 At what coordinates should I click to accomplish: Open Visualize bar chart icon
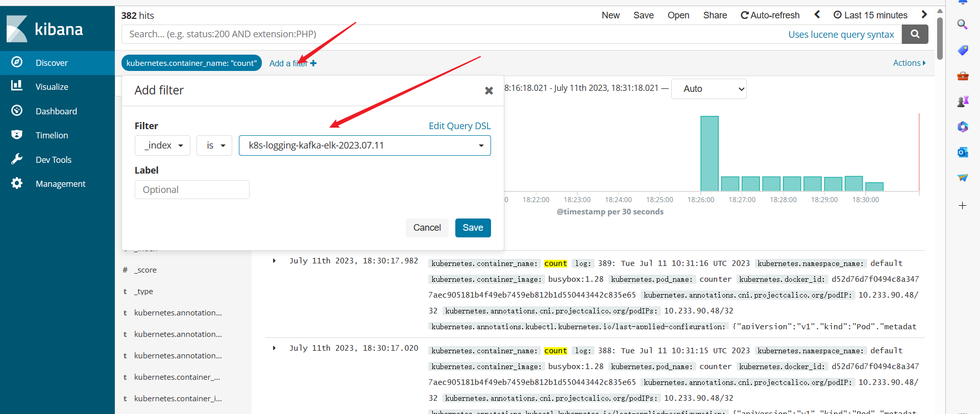[17, 86]
